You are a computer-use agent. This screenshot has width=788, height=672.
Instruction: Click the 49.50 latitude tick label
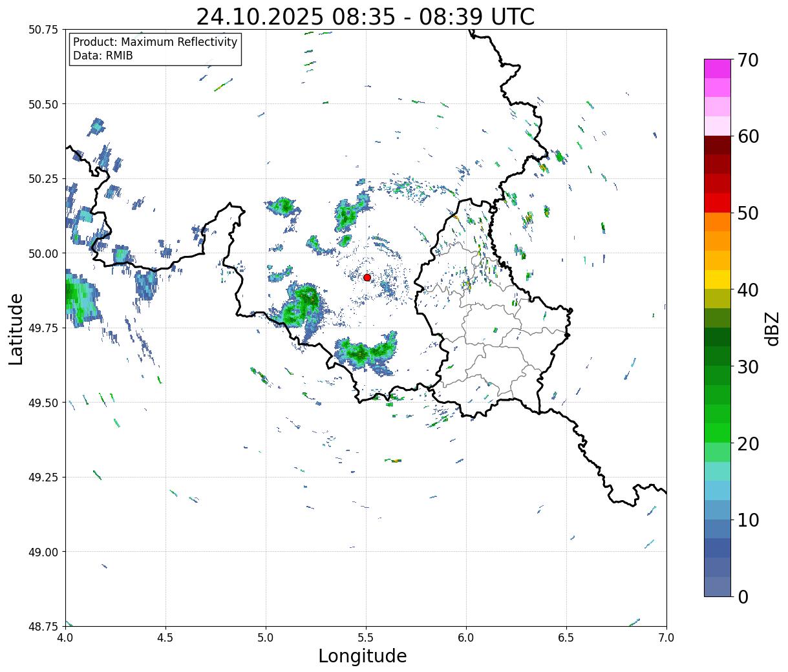coord(43,403)
